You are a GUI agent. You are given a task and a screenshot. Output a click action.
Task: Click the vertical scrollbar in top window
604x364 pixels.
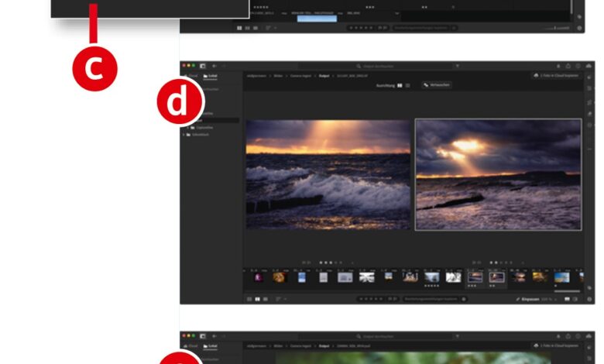pos(571,6)
